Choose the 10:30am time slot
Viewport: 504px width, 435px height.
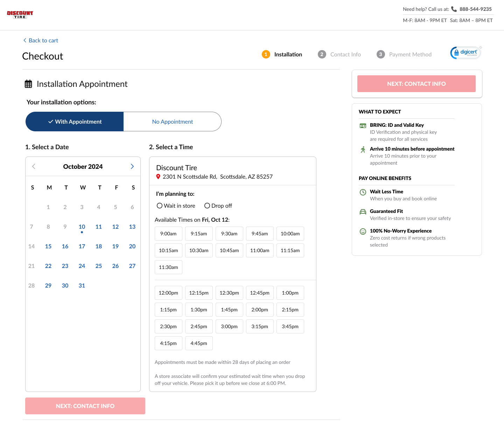pos(199,250)
